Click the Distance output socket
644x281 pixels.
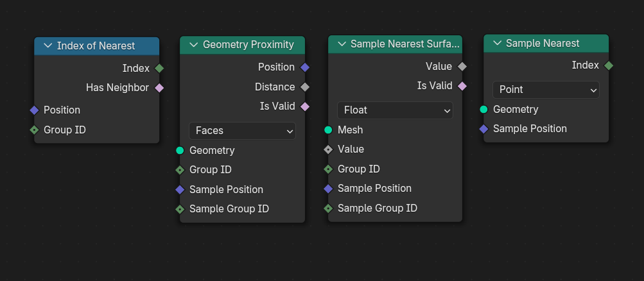pos(305,87)
